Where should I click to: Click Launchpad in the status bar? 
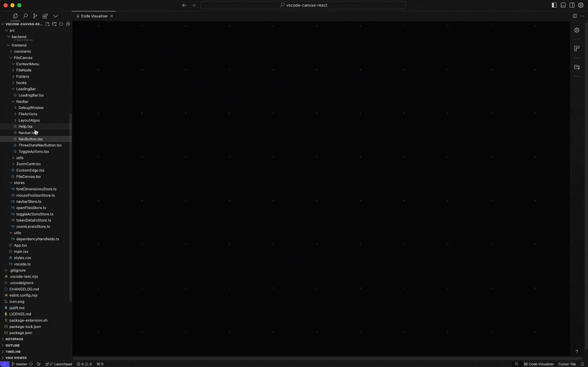coord(62,364)
